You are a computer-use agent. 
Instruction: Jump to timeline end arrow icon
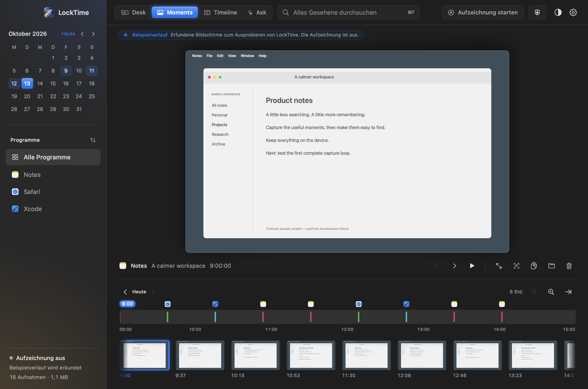coord(568,292)
